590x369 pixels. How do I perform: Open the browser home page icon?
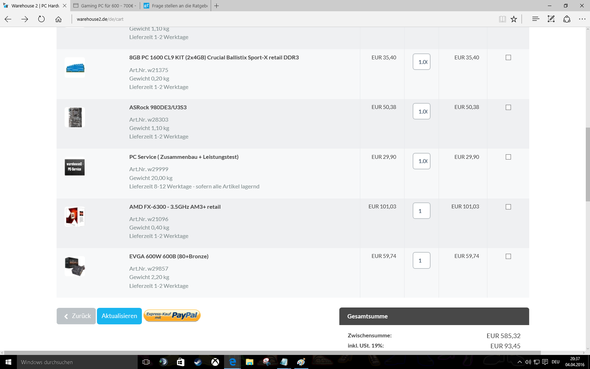tap(58, 19)
